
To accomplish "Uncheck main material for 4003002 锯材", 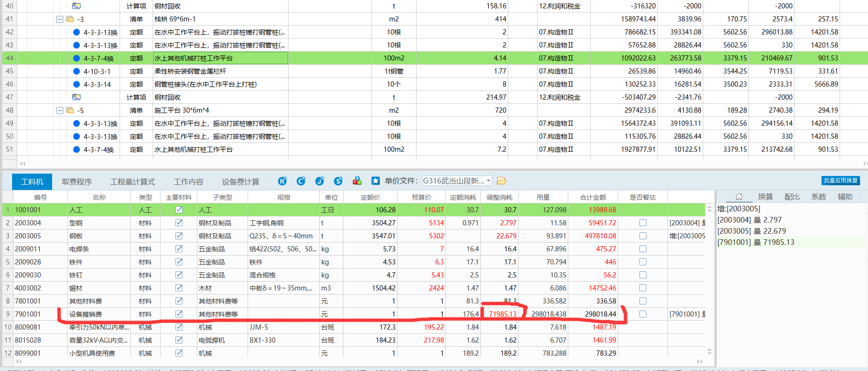I will (179, 288).
